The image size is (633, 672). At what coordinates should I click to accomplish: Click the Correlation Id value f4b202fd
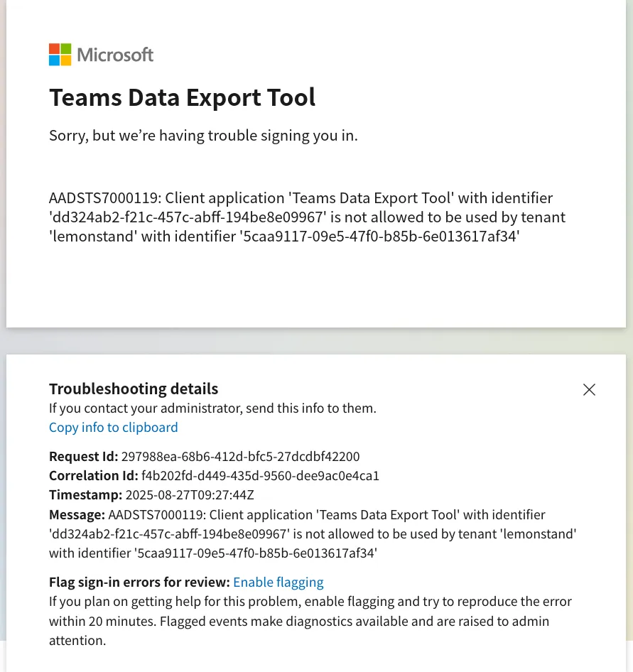(260, 475)
